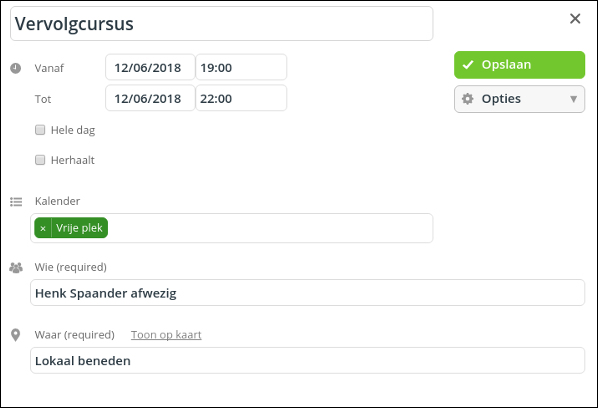The width and height of the screenshot is (598, 408).
Task: Click the Tot end date field
Action: tap(150, 98)
